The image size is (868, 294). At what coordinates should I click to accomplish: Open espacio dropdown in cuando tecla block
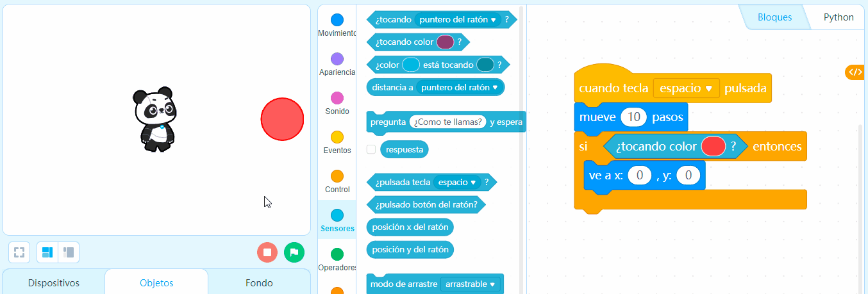tap(686, 88)
